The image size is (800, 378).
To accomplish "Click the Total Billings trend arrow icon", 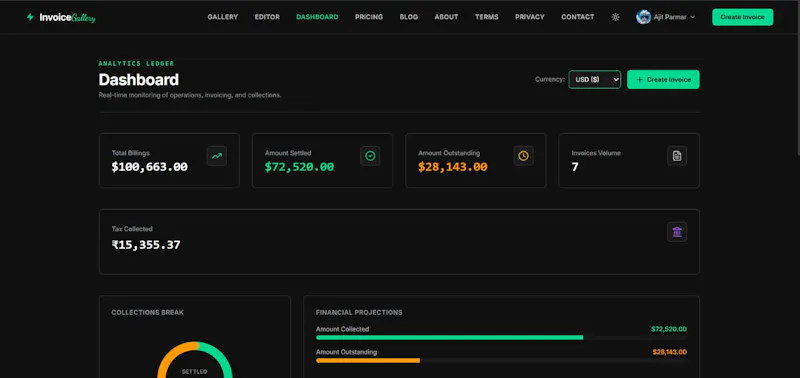I will tap(217, 156).
